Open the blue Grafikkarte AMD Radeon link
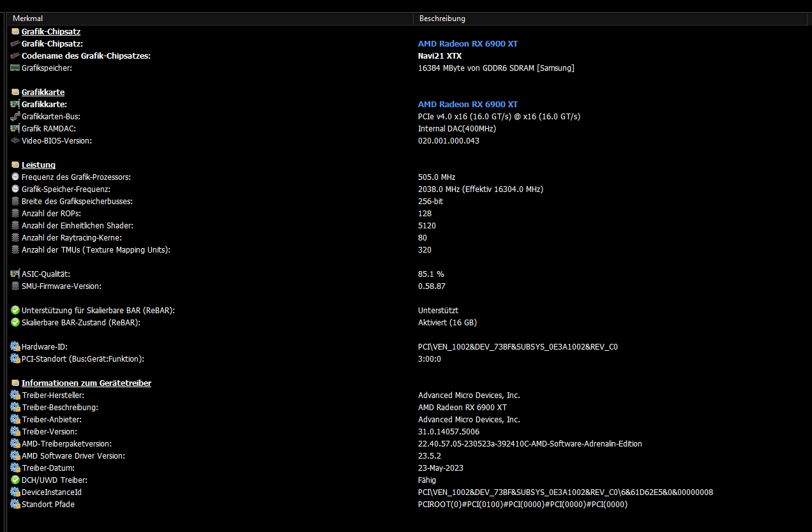This screenshot has width=812, height=532. pyautogui.click(x=467, y=104)
